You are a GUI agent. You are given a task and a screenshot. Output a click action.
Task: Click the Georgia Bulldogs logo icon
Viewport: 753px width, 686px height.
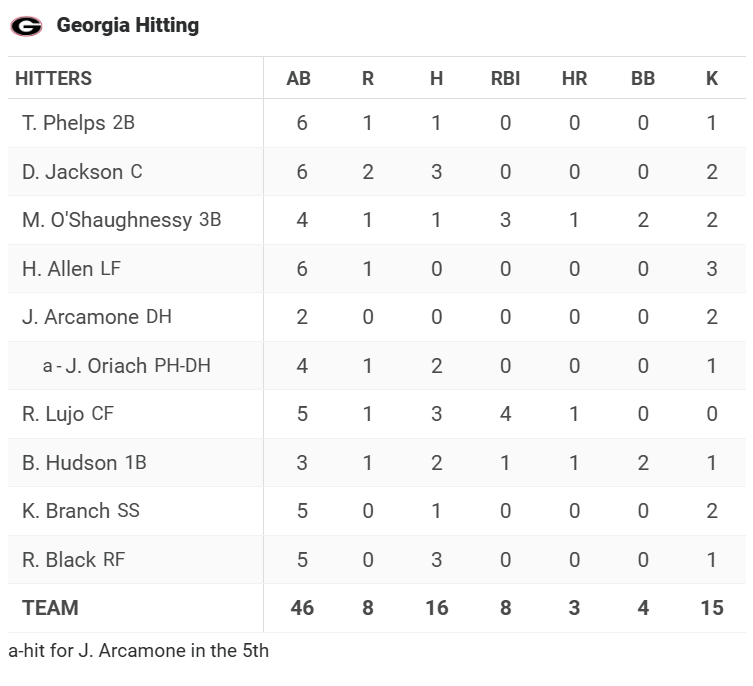[x=26, y=26]
